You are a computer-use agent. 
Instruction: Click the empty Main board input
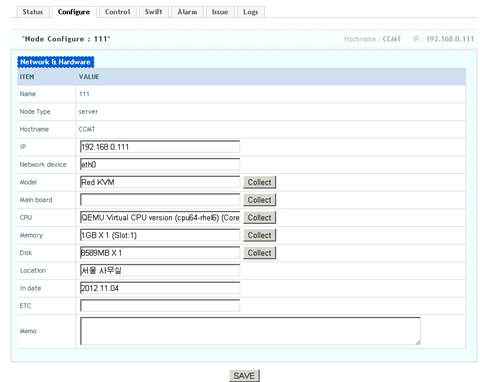click(x=160, y=200)
